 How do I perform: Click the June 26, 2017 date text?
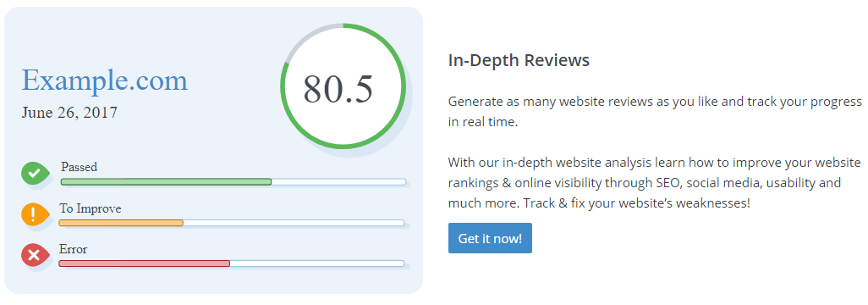pos(69,113)
